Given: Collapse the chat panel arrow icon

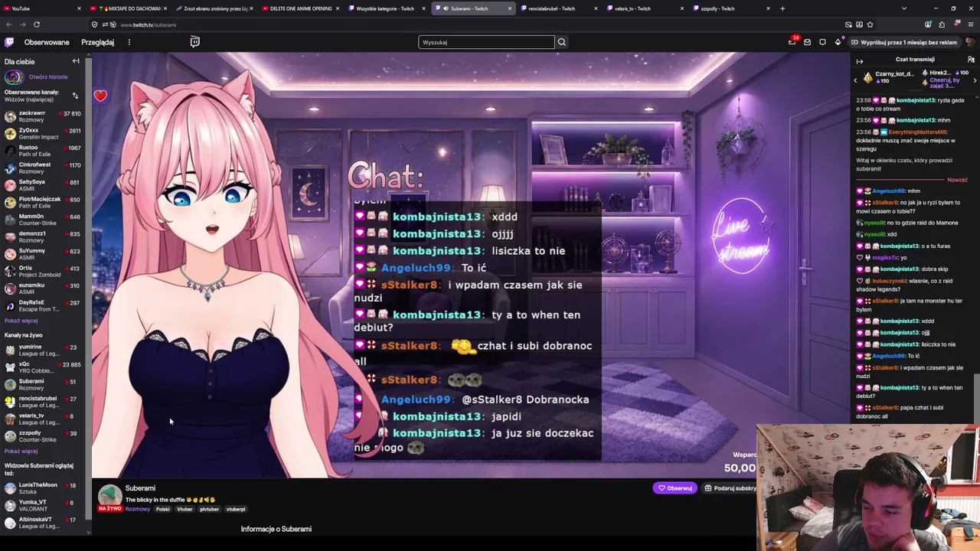Looking at the screenshot, I should point(860,61).
